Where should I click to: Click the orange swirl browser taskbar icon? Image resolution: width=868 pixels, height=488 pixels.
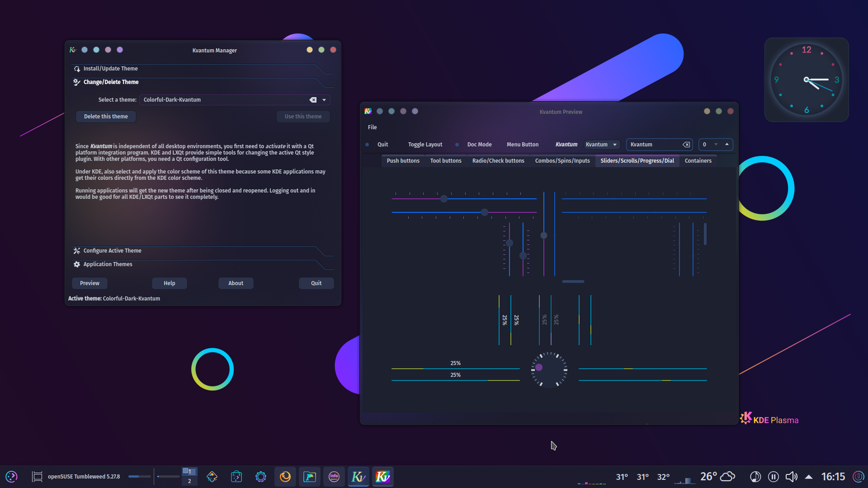pyautogui.click(x=285, y=477)
